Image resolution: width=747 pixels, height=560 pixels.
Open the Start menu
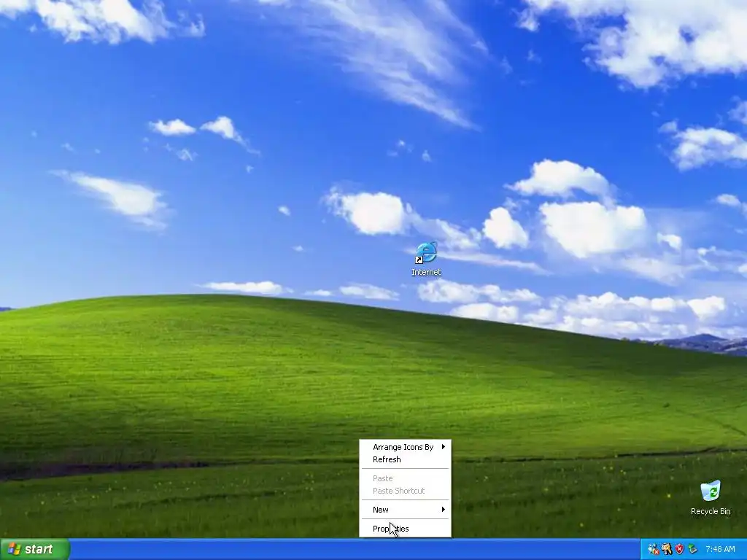(35, 549)
